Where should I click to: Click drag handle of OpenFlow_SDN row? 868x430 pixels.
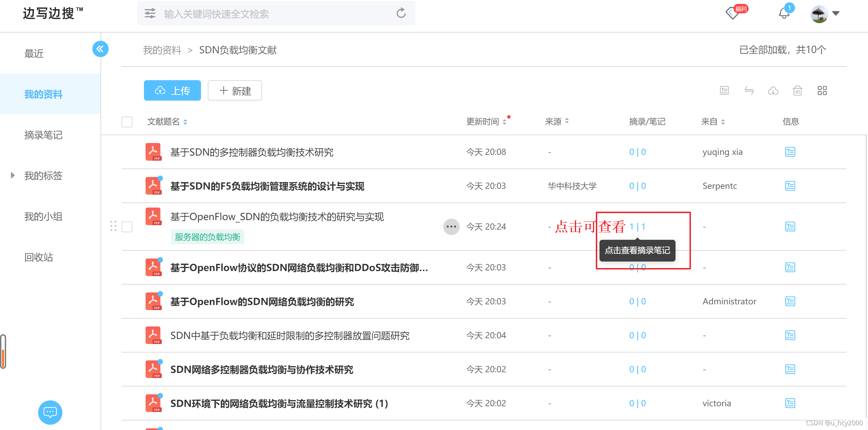point(113,226)
